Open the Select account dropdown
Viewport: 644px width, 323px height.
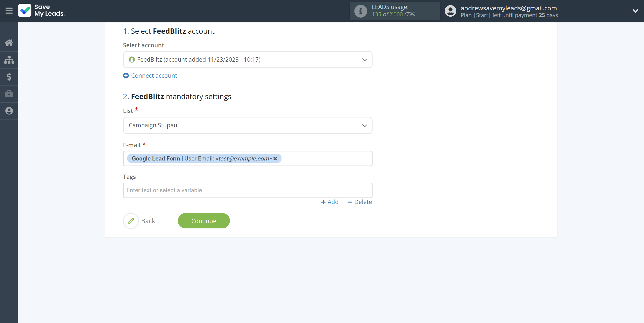pos(248,60)
